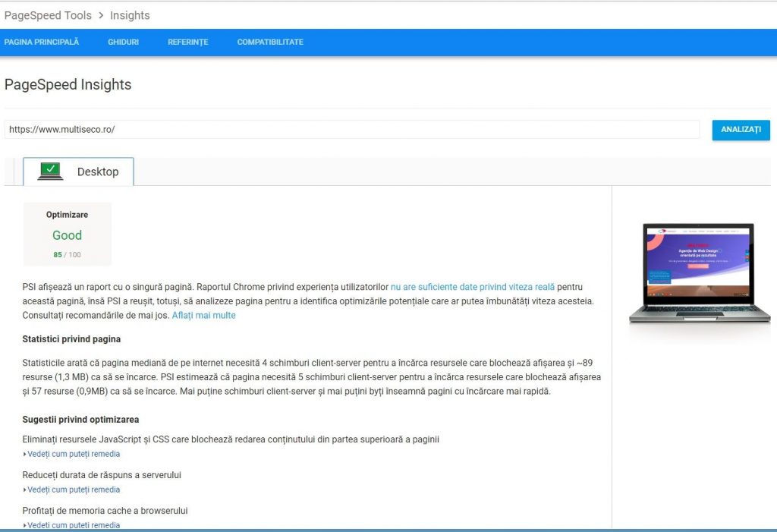Click the PageSpeed Tools breadcrumb link
777x532 pixels.
(x=48, y=15)
